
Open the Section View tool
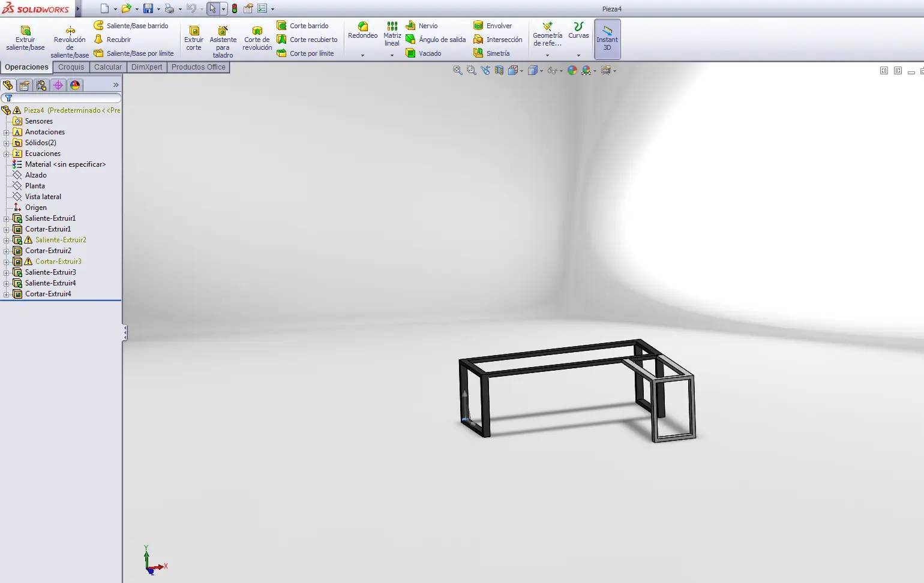(x=499, y=70)
